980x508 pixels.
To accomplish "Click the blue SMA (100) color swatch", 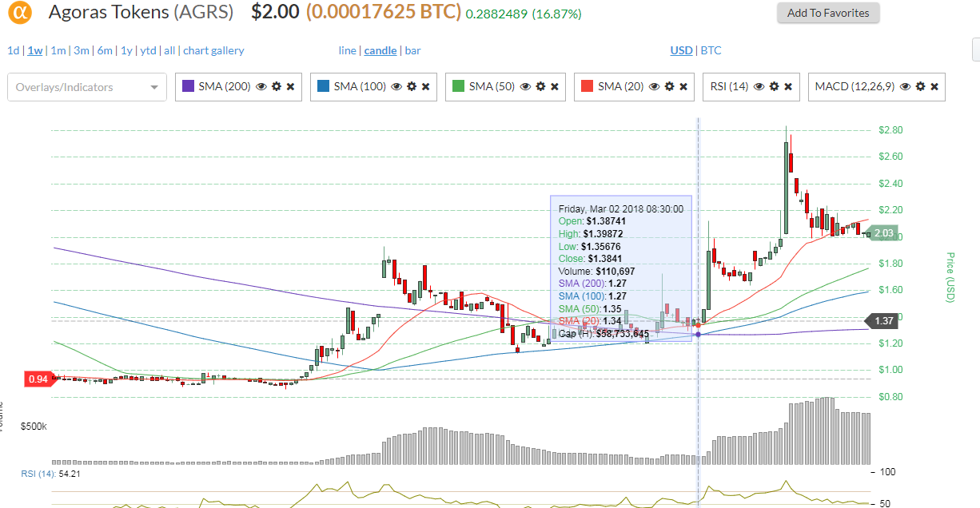I will tap(323, 86).
